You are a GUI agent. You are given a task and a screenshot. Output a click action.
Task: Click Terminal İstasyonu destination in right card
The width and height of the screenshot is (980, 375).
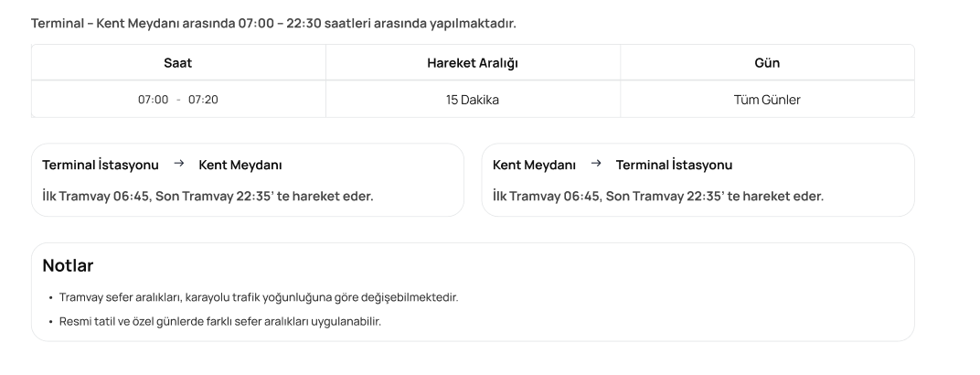tap(674, 166)
